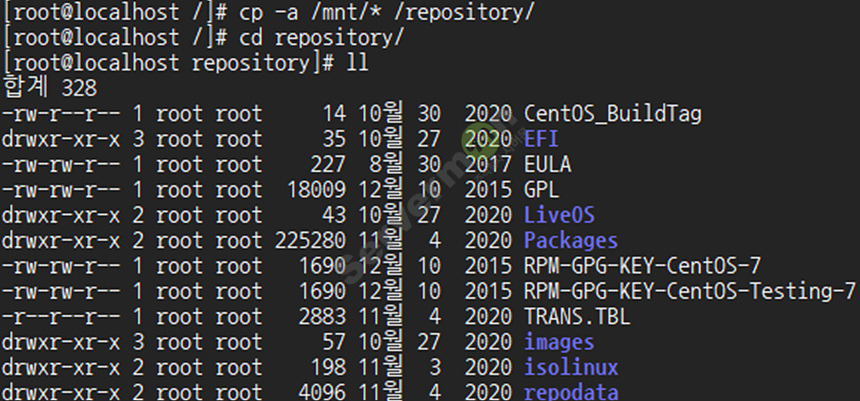
Task: Click the permissions string of CentOS_BuildTag row
Action: click(x=61, y=114)
